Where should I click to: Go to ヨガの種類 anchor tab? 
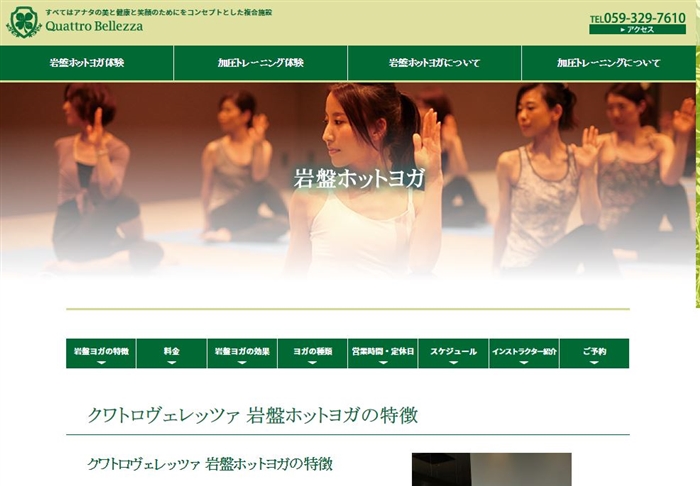312,353
